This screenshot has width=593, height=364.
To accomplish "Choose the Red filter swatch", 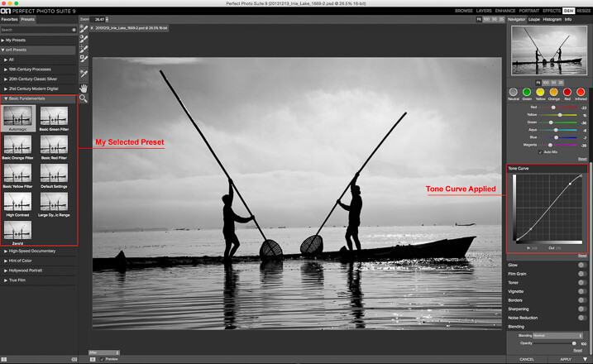I will pyautogui.click(x=567, y=92).
